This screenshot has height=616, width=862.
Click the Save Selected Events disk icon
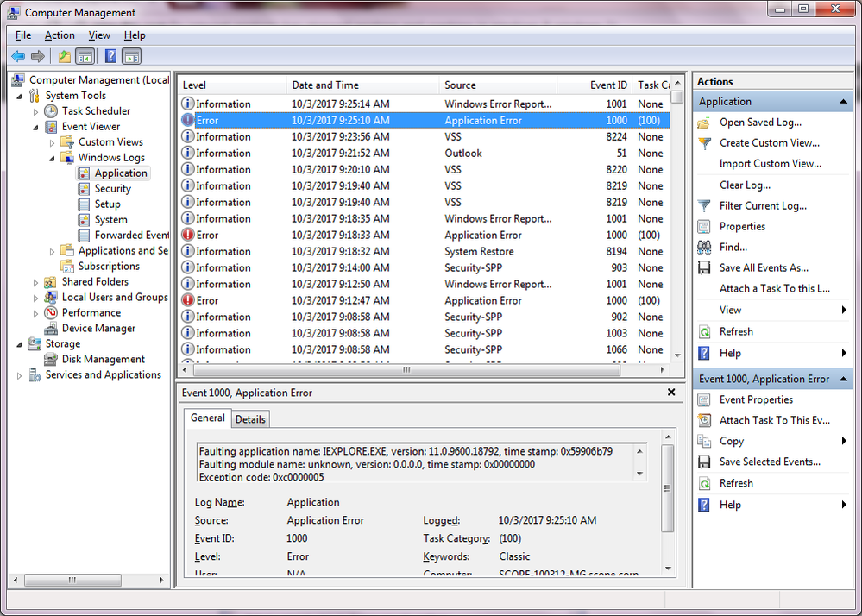704,462
